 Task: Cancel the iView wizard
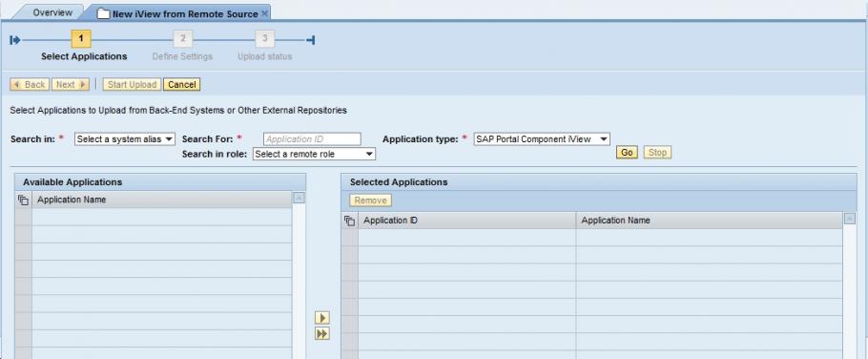tap(182, 84)
